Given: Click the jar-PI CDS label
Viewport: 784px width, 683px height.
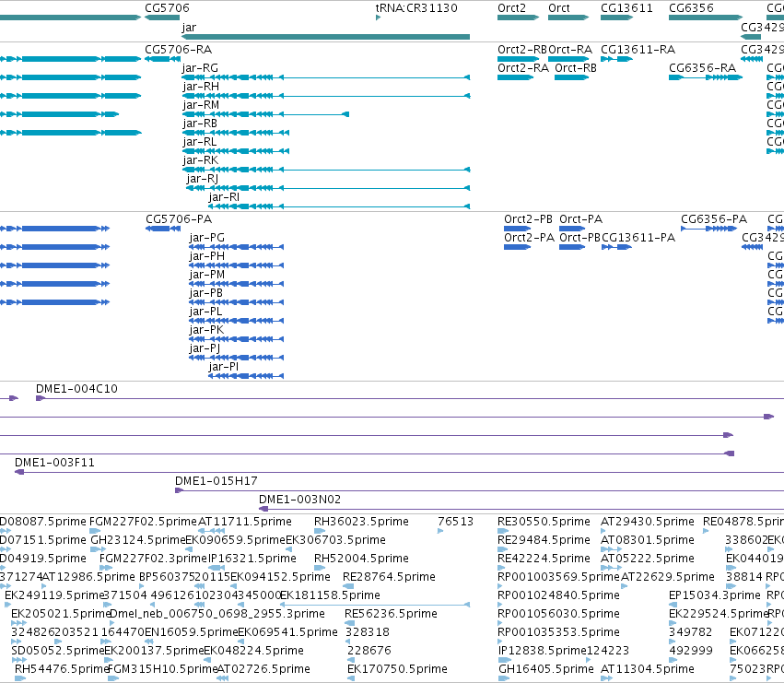Looking at the screenshot, I should 224,367.
